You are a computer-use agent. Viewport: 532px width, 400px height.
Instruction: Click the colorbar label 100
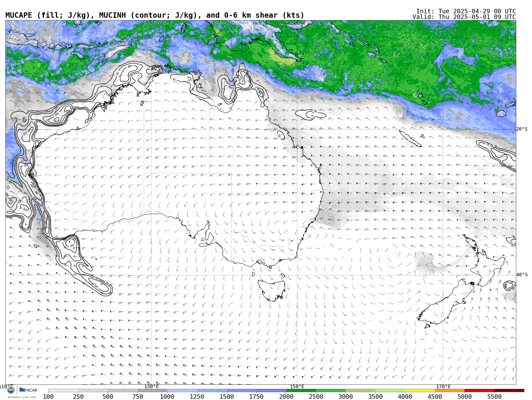click(x=48, y=397)
